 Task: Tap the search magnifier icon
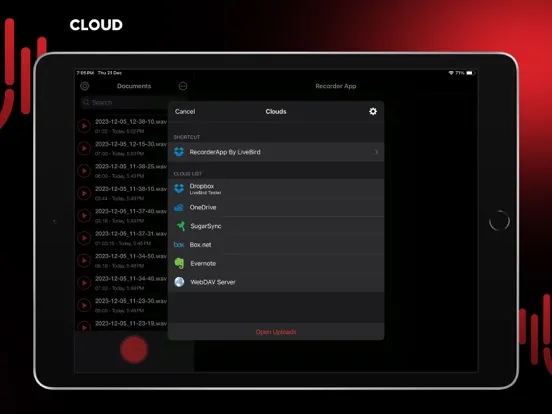pyautogui.click(x=86, y=102)
